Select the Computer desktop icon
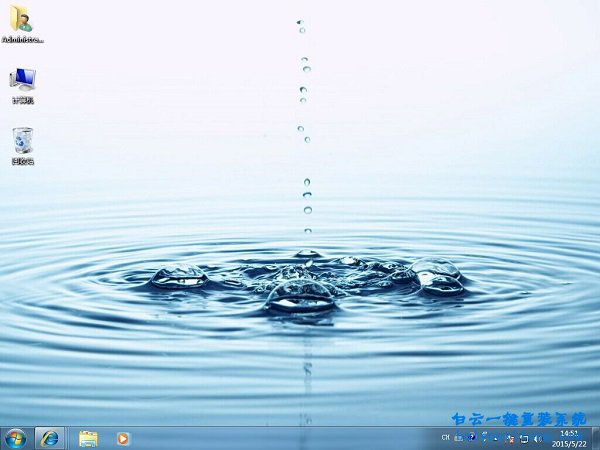Viewport: 600px width, 450px height. (22, 80)
